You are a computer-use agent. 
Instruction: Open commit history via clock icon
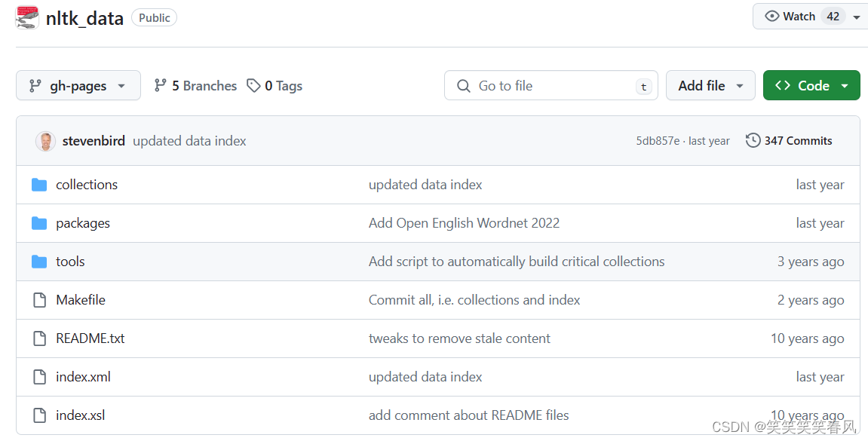click(753, 141)
